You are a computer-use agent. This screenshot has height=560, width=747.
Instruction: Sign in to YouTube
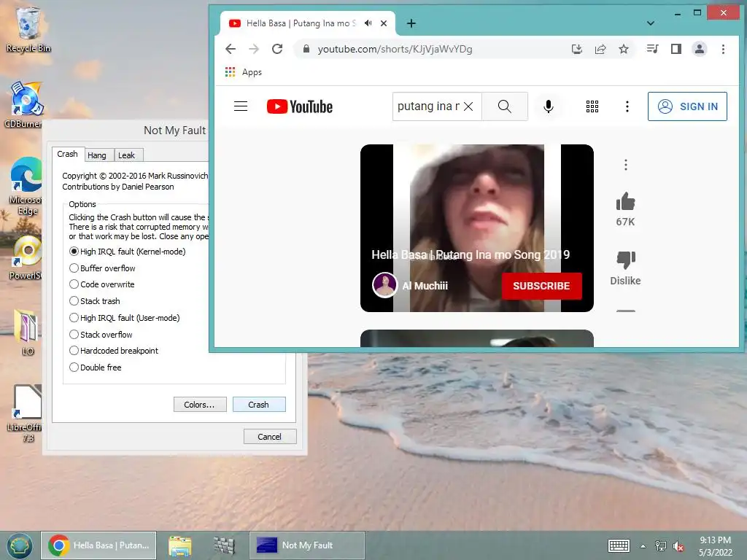(x=687, y=106)
